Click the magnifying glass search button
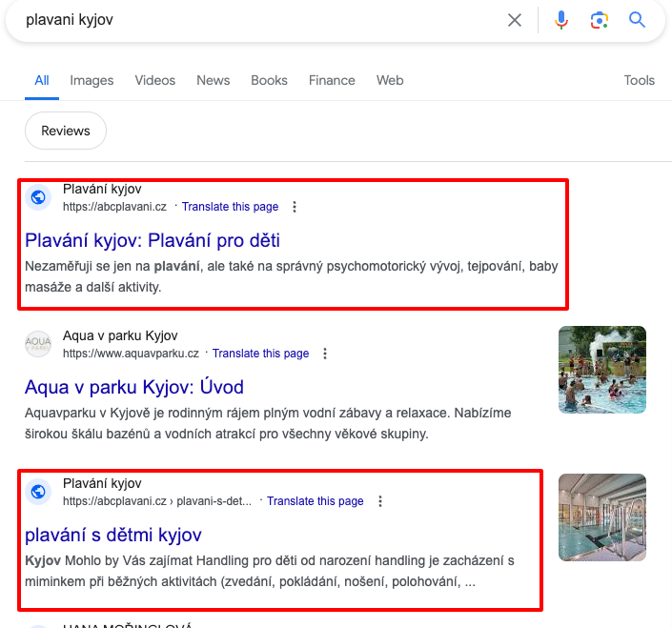Viewport: 672px width, 628px height. (x=637, y=20)
